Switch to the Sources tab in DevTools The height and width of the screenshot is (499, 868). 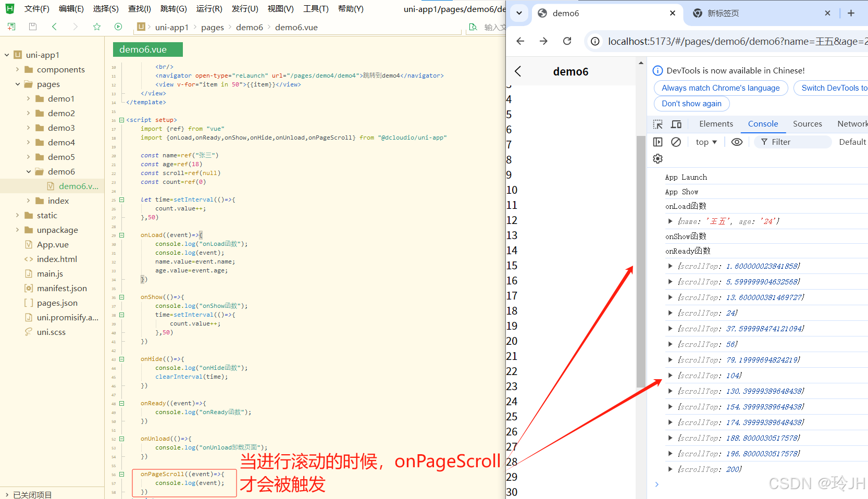[x=807, y=124]
